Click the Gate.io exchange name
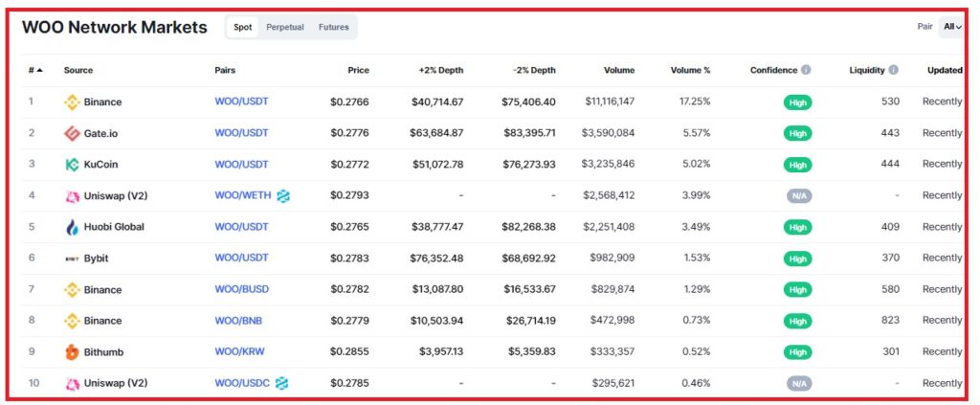980x405 pixels. click(x=100, y=133)
